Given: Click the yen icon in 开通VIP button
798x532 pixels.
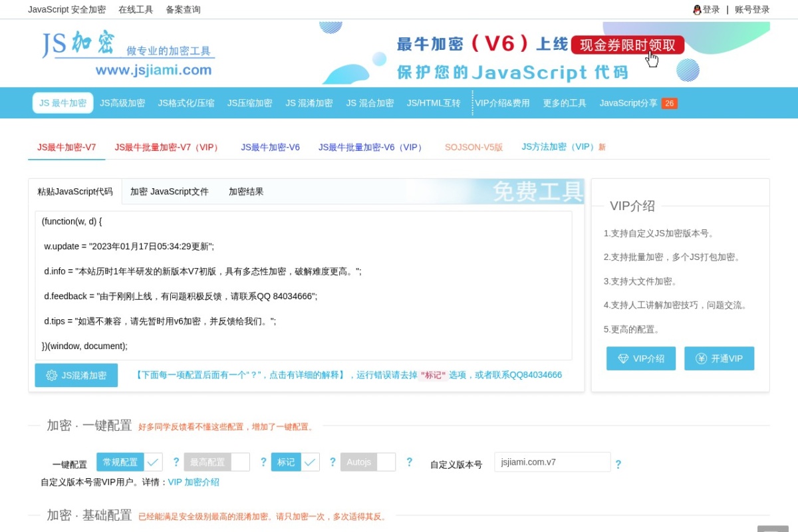Looking at the screenshot, I should tap(701, 358).
